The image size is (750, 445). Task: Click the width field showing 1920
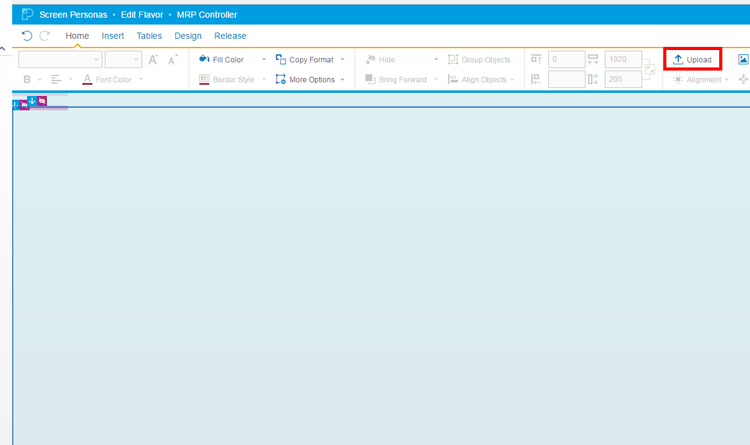tap(623, 60)
